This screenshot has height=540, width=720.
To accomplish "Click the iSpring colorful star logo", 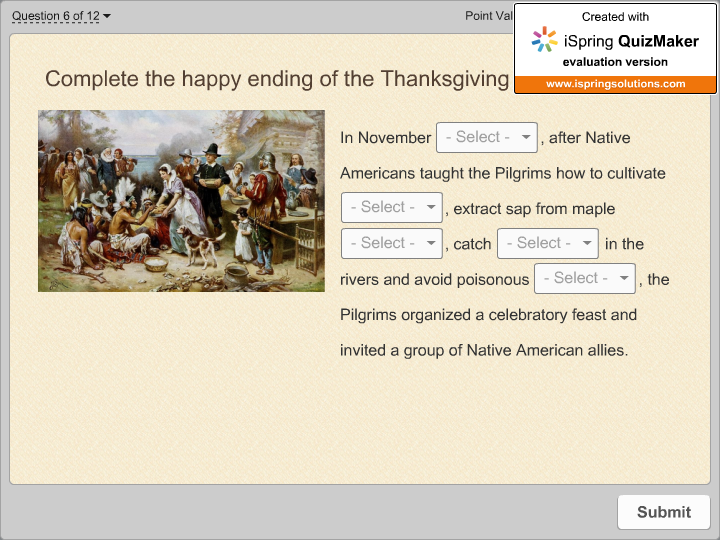I will tap(545, 40).
